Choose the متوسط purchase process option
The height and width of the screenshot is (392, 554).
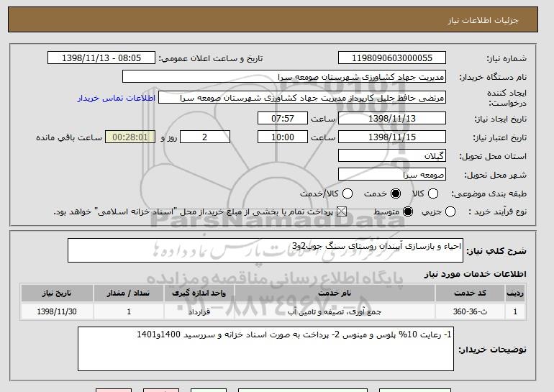click(408, 212)
